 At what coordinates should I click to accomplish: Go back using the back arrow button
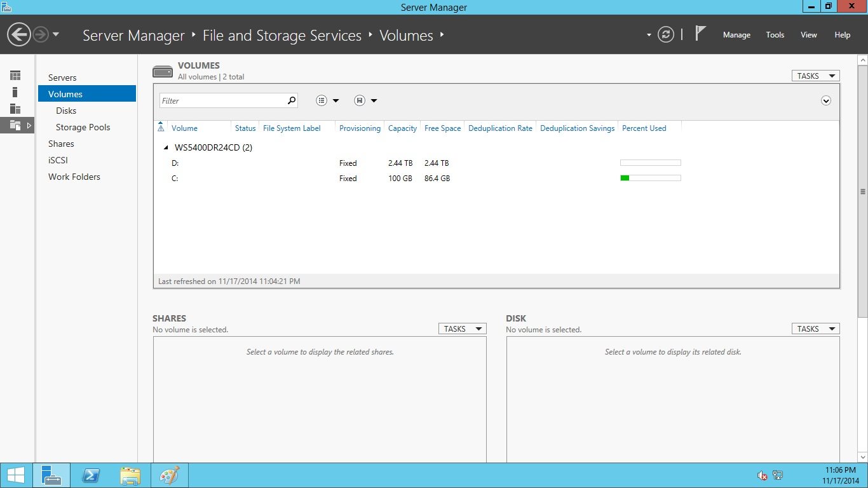[x=19, y=34]
